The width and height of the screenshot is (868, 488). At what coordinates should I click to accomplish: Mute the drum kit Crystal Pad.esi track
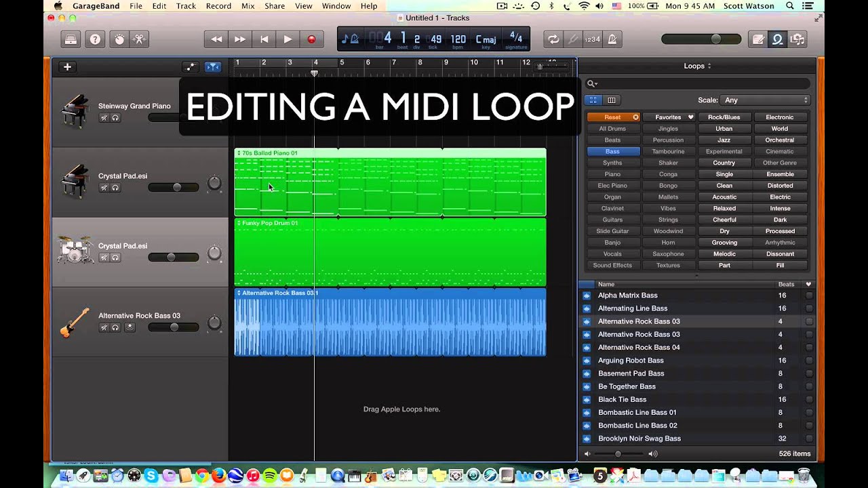104,258
